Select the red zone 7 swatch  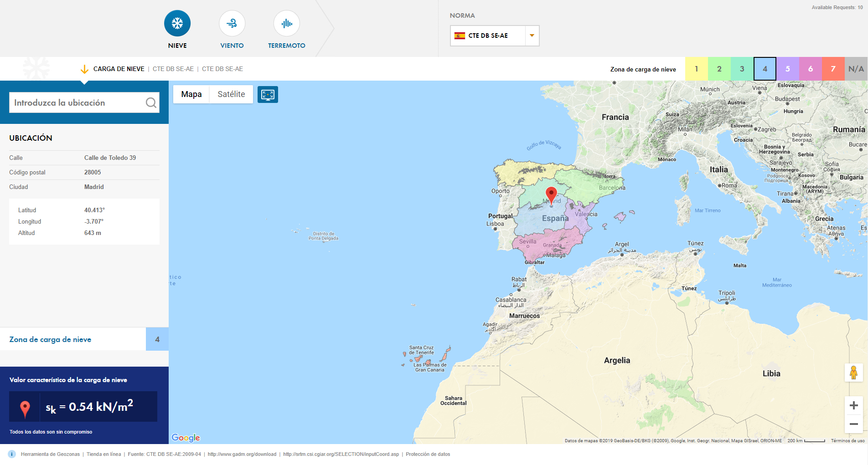coord(833,69)
